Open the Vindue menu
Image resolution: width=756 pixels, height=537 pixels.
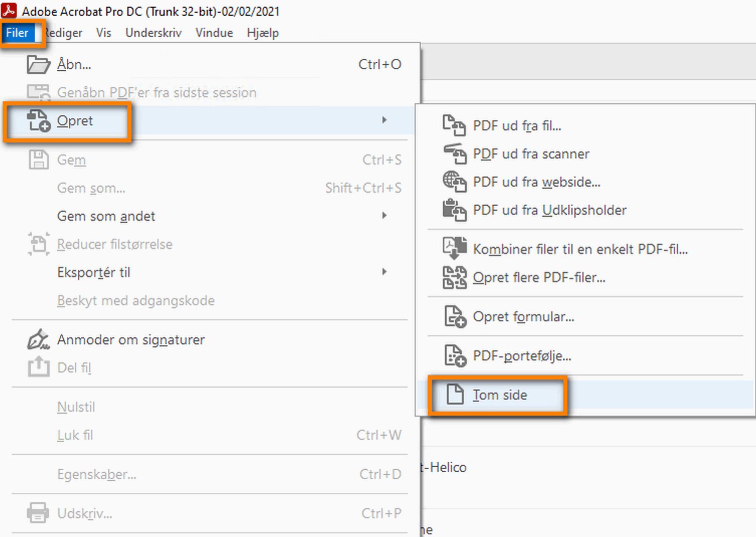214,33
